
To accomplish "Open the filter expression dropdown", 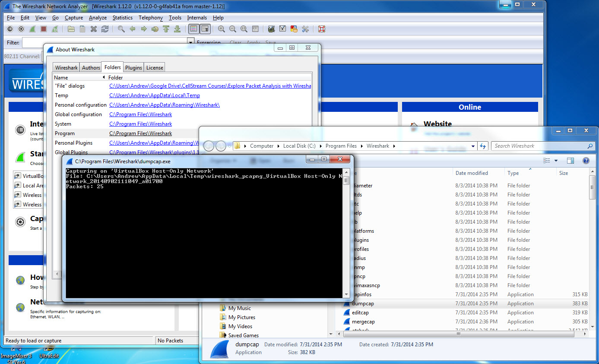I will tap(190, 42).
